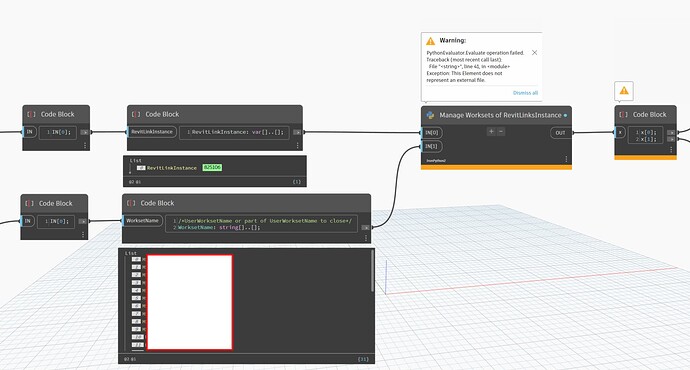Click the bracket icon on the x Code Block

(x=623, y=114)
